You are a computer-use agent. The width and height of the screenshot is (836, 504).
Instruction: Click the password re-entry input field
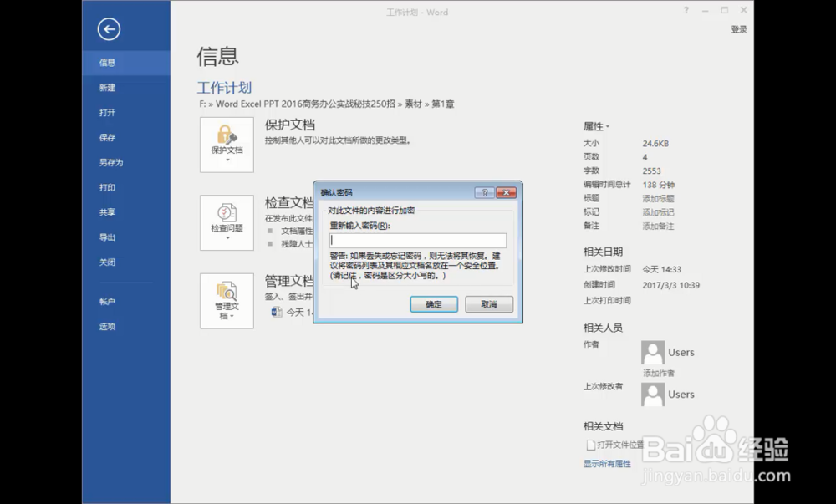(415, 240)
